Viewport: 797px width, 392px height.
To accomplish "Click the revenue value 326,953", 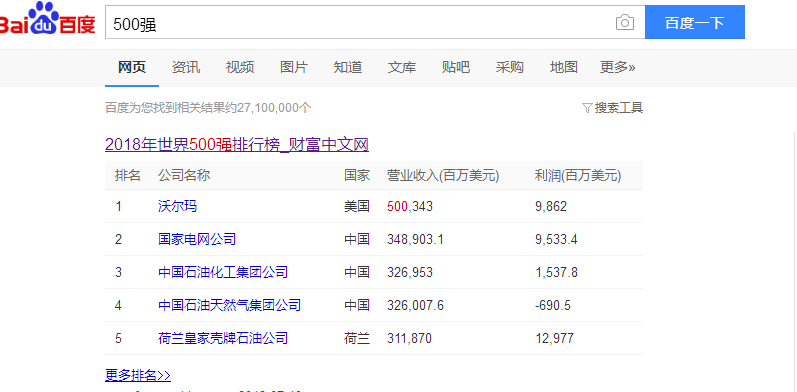I will pos(410,272).
